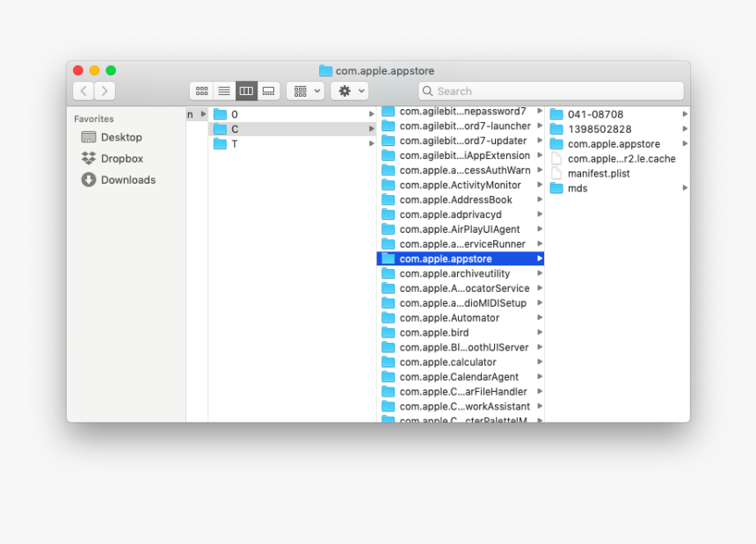Viewport: 756px width, 544px height.
Task: Select com.apple.bird folder icon
Action: (x=389, y=332)
